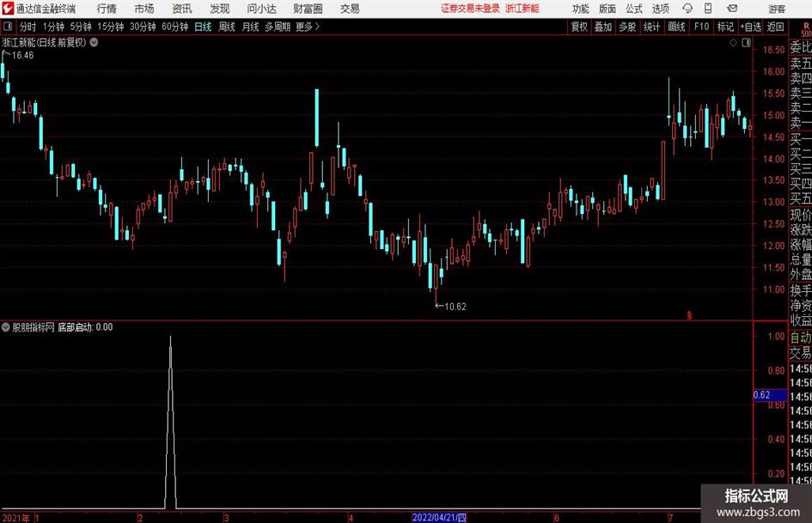Select the 日线 period tab

[x=203, y=27]
